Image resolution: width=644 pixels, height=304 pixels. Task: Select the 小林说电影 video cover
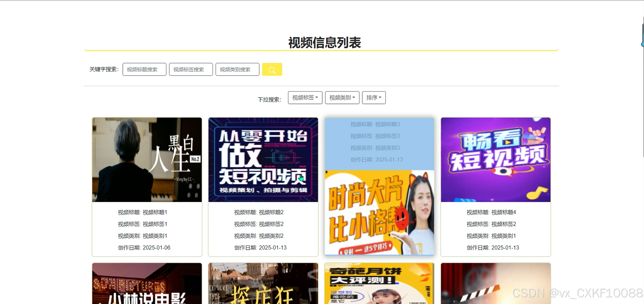coord(147,283)
